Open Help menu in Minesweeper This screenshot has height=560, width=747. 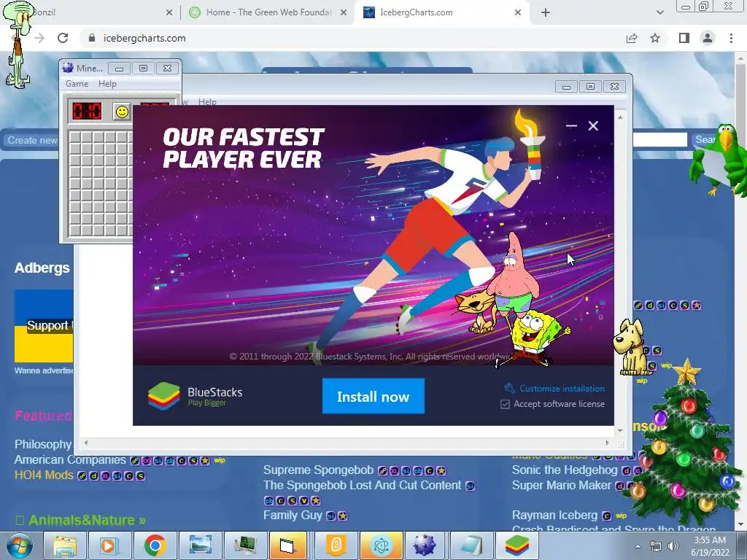click(x=107, y=84)
